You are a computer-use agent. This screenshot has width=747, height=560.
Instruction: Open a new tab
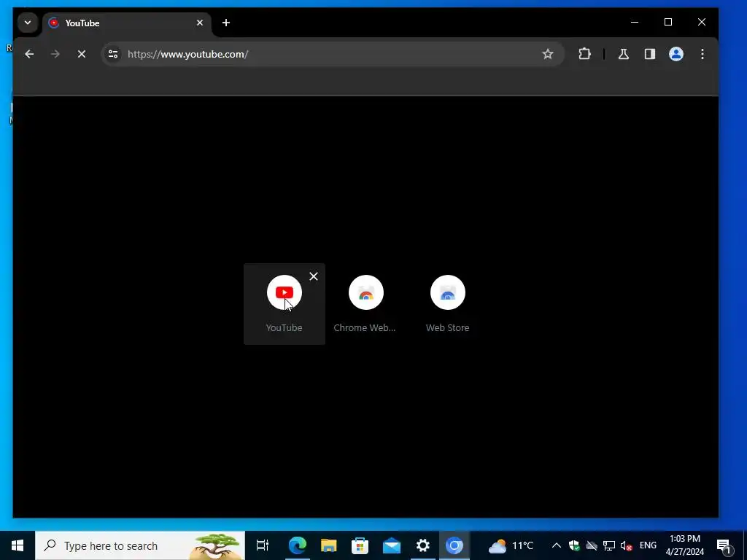226,23
